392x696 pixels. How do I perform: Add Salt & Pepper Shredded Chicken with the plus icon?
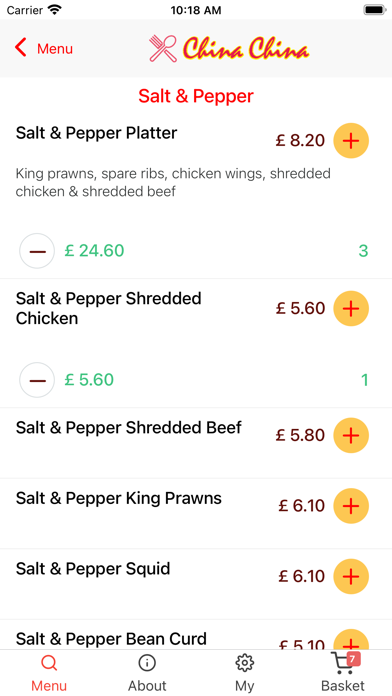pos(351,308)
